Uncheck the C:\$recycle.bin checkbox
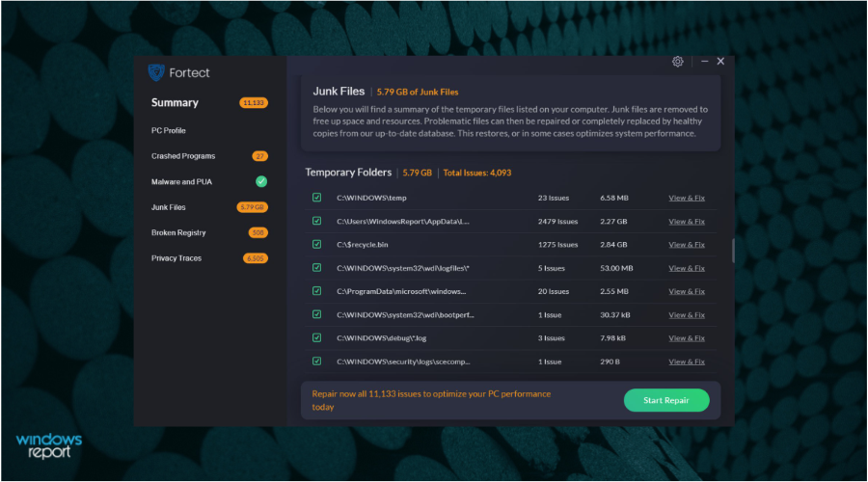868x482 pixels. tap(316, 244)
